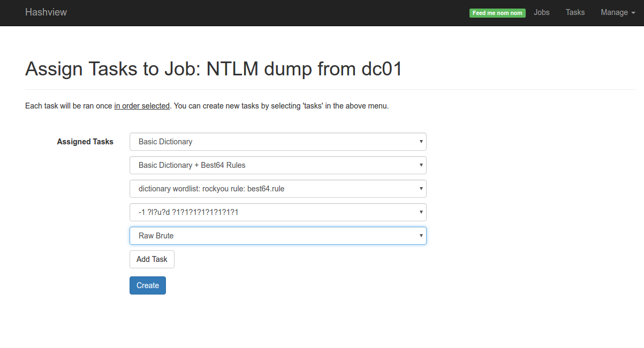
Task: Open the Jobs menu item
Action: [542, 12]
